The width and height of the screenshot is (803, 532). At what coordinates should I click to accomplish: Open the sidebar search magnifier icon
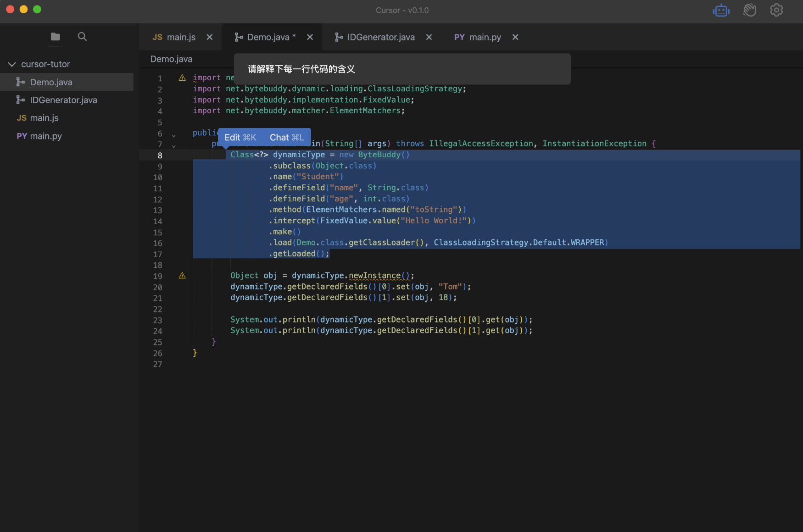82,37
